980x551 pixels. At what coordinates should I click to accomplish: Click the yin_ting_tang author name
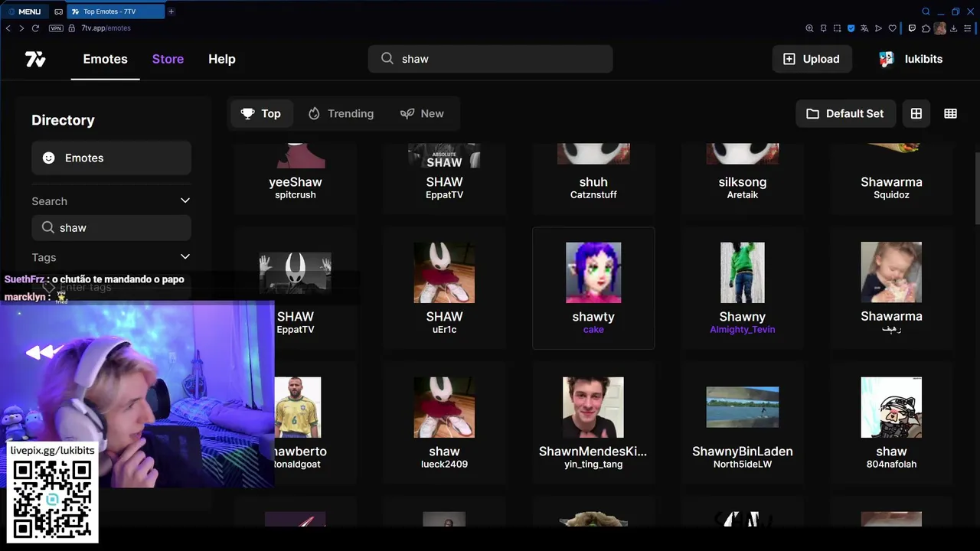pos(593,464)
